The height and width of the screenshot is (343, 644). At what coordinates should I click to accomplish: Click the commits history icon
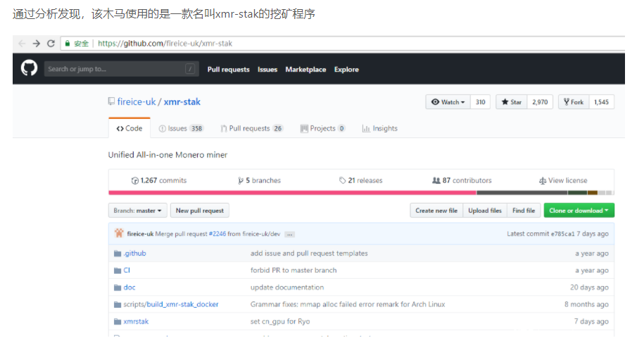point(134,181)
